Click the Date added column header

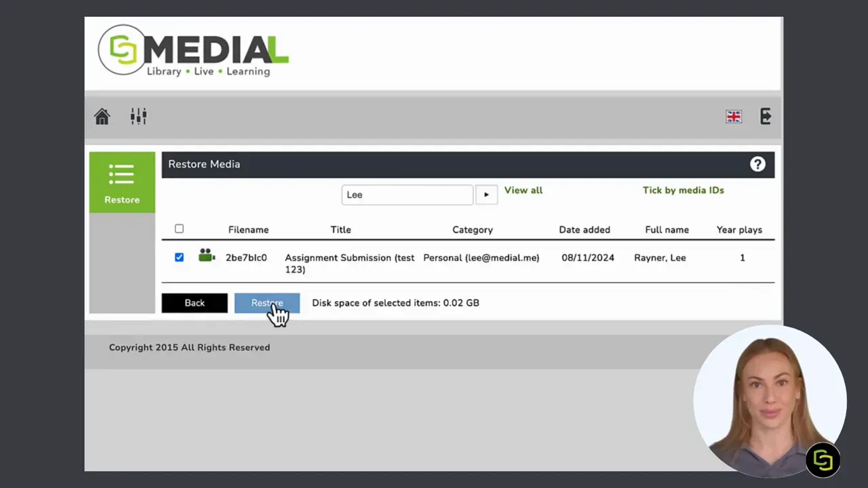(585, 230)
